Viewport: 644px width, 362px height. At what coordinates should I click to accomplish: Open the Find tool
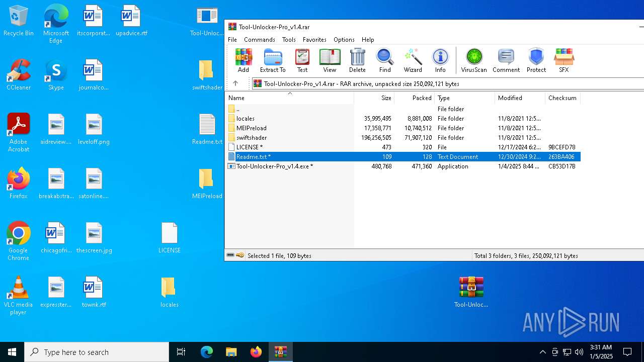(385, 60)
